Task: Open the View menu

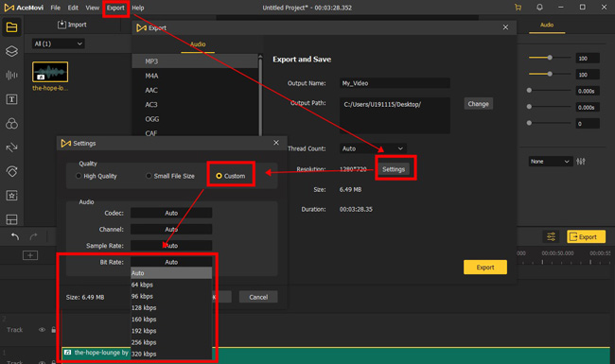Action: 93,8
